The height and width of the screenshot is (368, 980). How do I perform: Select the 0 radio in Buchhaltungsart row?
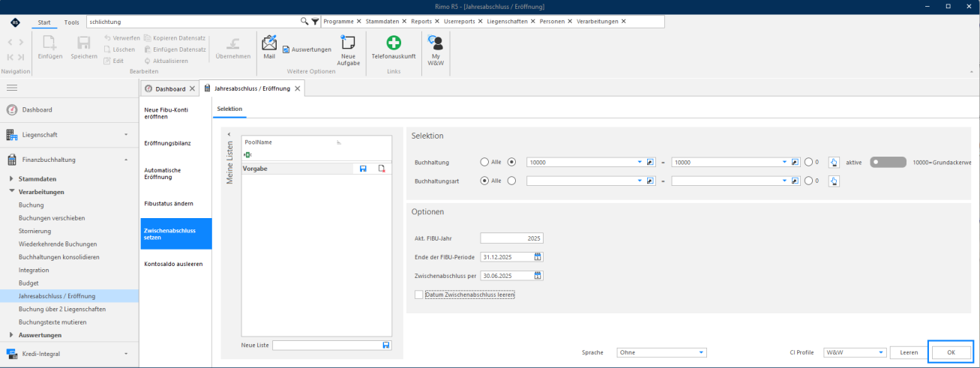[x=808, y=181]
